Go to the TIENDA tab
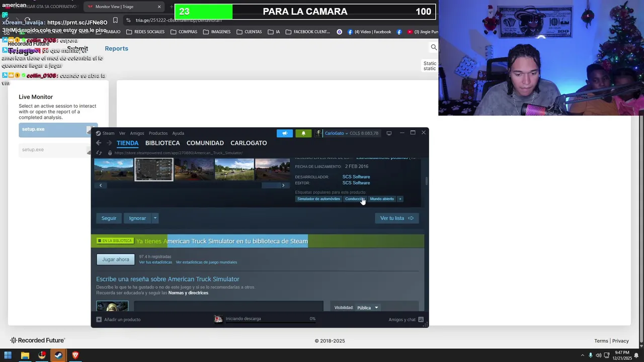The height and width of the screenshot is (362, 644). tap(127, 143)
